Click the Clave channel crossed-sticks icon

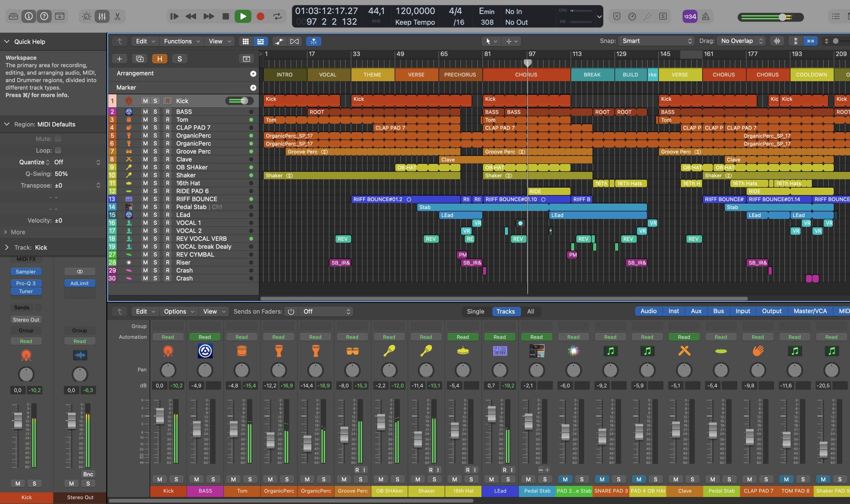pyautogui.click(x=684, y=351)
